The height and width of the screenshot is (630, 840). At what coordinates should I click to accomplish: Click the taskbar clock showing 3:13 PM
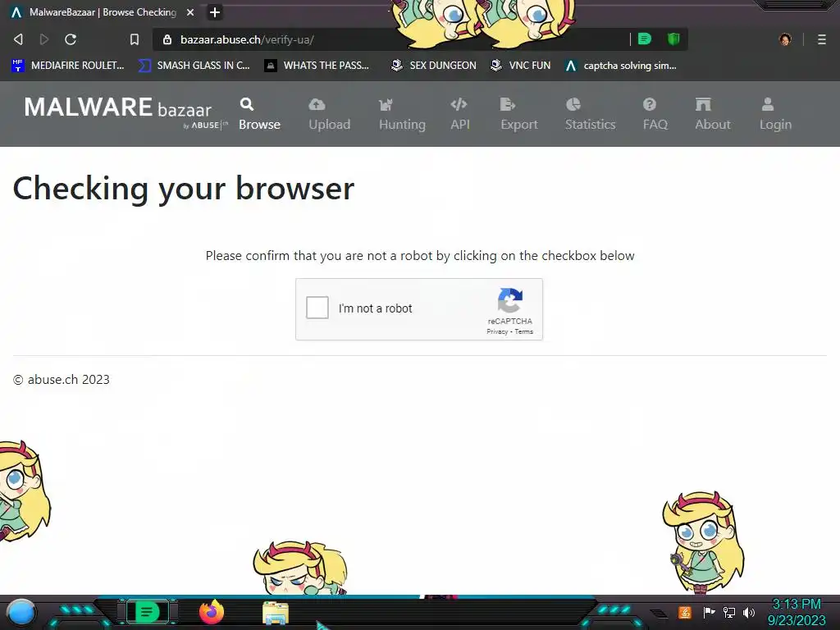click(797, 612)
